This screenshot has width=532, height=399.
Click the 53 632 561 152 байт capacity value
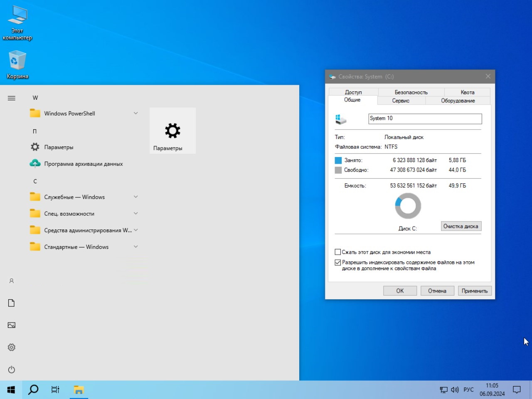(x=414, y=186)
